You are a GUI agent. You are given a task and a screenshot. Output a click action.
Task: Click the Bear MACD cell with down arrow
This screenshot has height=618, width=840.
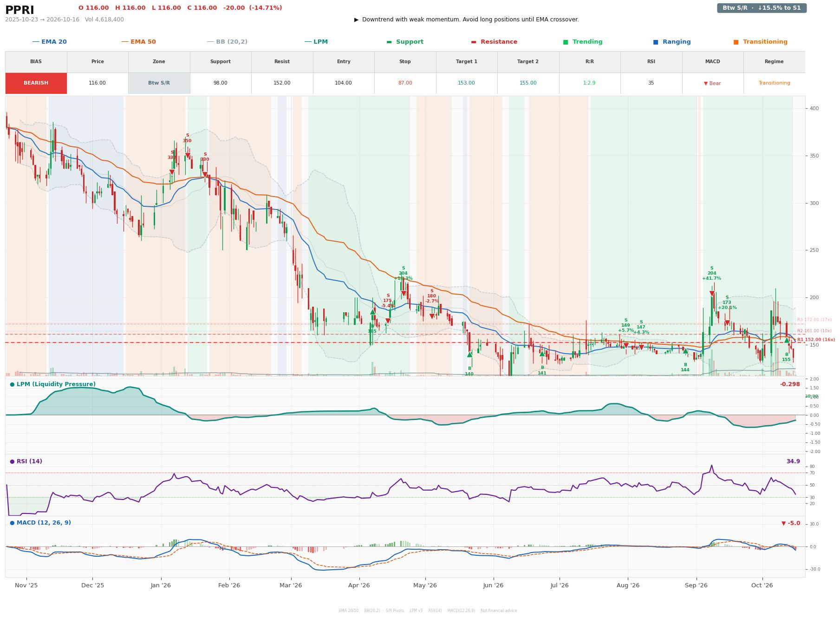coord(712,83)
